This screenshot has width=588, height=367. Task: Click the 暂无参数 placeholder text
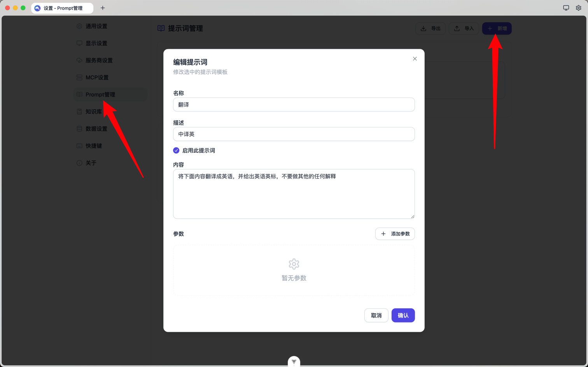(294, 278)
